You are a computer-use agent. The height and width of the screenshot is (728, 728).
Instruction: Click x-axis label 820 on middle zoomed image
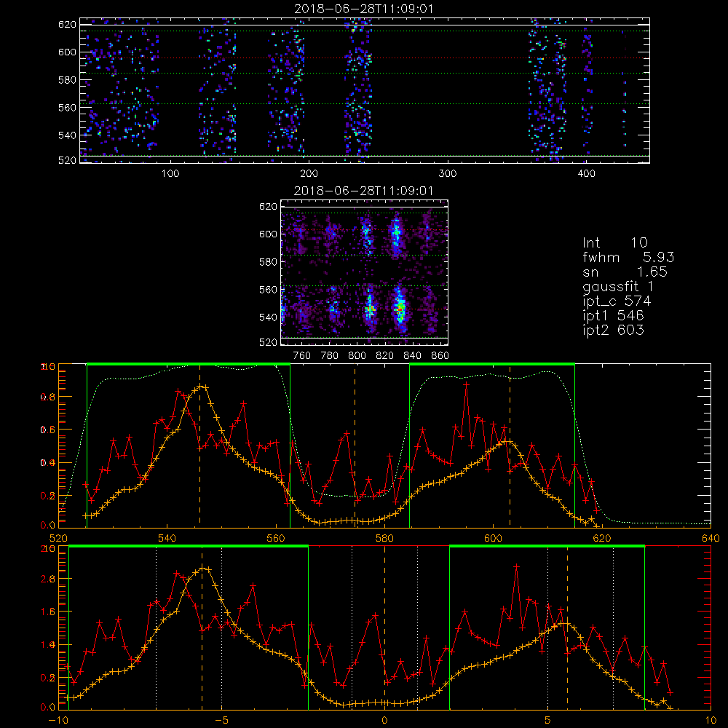(x=385, y=356)
